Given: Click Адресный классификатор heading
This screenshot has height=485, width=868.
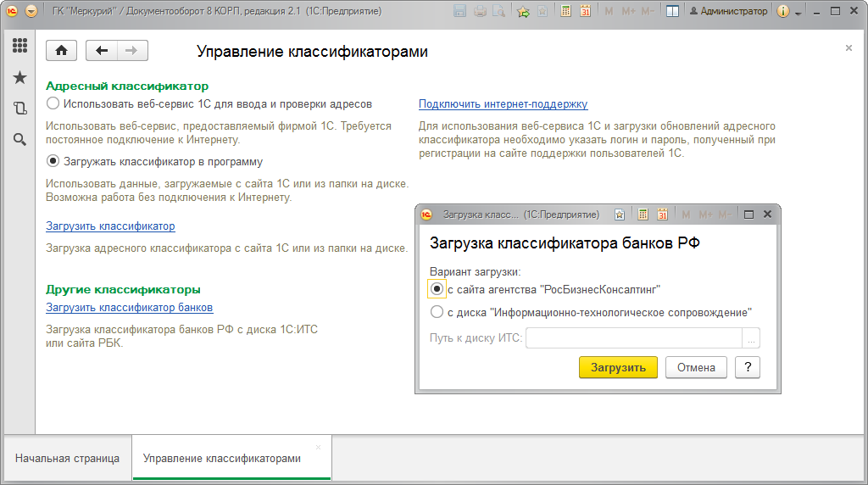Looking at the screenshot, I should pyautogui.click(x=127, y=86).
